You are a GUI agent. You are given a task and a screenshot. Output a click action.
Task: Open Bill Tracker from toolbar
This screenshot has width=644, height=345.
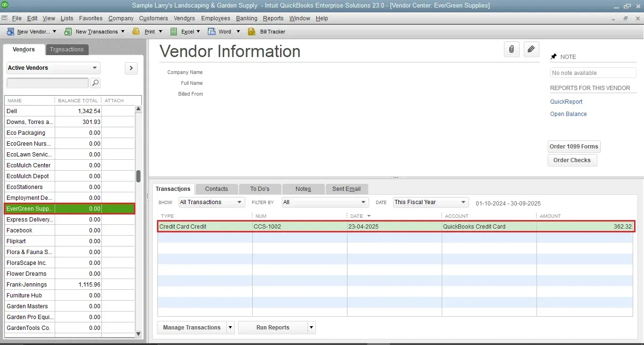(267, 32)
